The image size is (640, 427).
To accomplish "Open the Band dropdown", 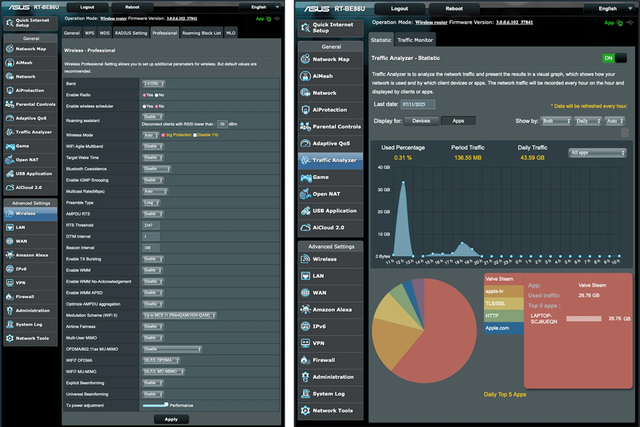I will tap(154, 83).
